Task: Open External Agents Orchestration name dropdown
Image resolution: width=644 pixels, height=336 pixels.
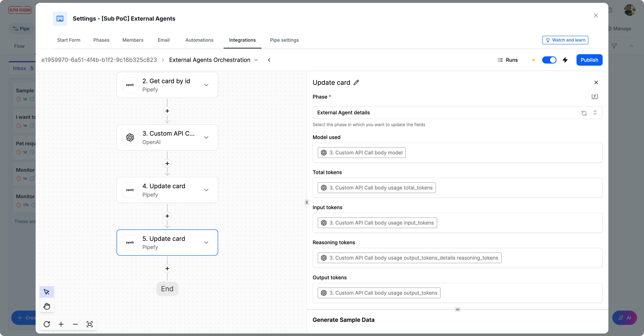Action: 256,60
